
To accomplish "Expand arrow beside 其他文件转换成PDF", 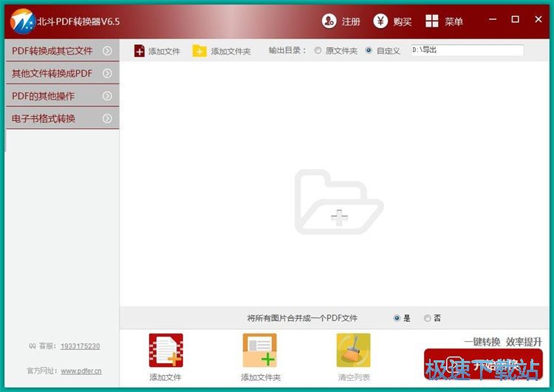I will pos(107,74).
